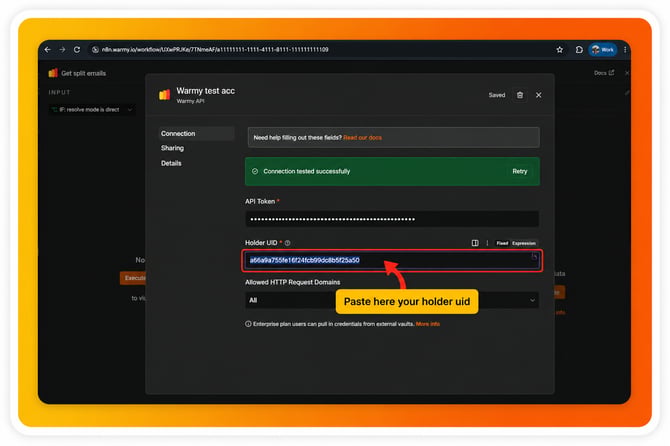Viewport: 670px width, 446px height.
Task: Expand the IF: resolve mode is direct dropdown
Action: pos(91,110)
